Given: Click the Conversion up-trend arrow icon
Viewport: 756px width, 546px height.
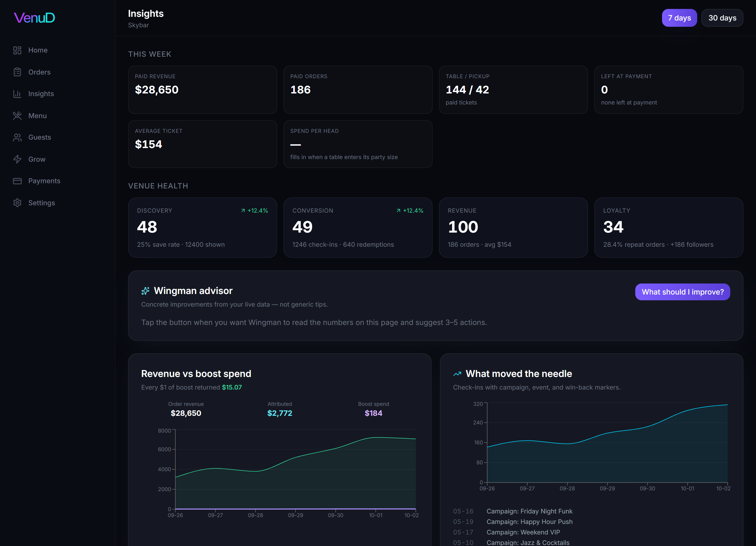Looking at the screenshot, I should (398, 211).
